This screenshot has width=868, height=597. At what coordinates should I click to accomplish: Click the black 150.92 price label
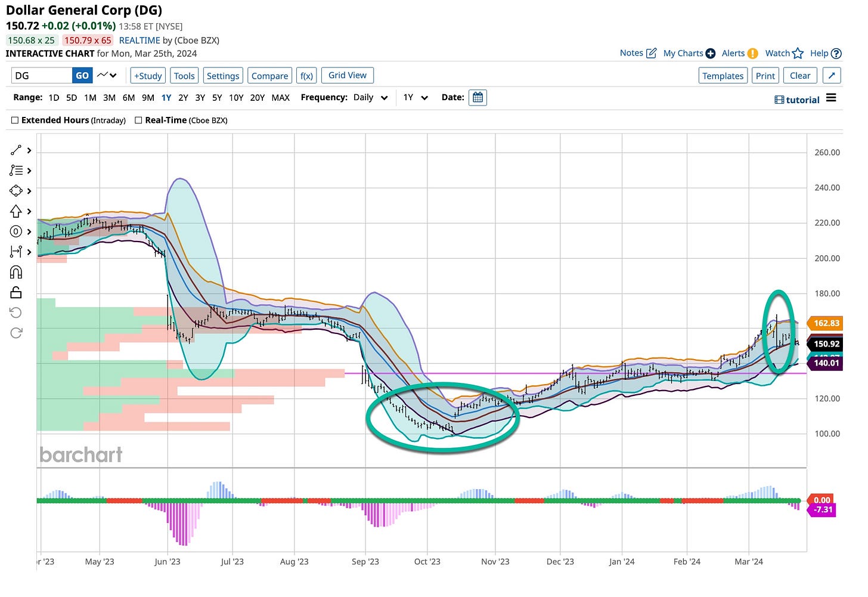click(824, 344)
